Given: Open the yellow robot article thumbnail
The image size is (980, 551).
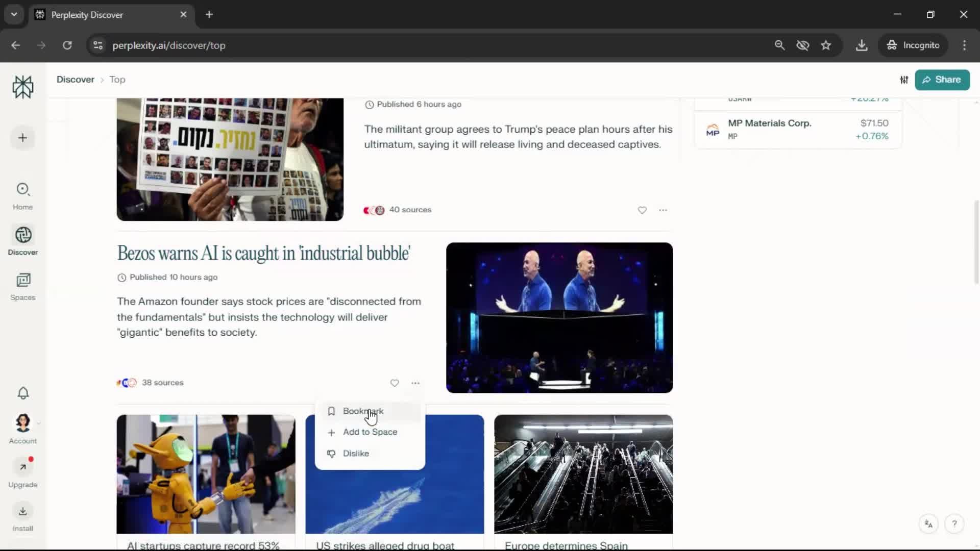Looking at the screenshot, I should pos(206,474).
